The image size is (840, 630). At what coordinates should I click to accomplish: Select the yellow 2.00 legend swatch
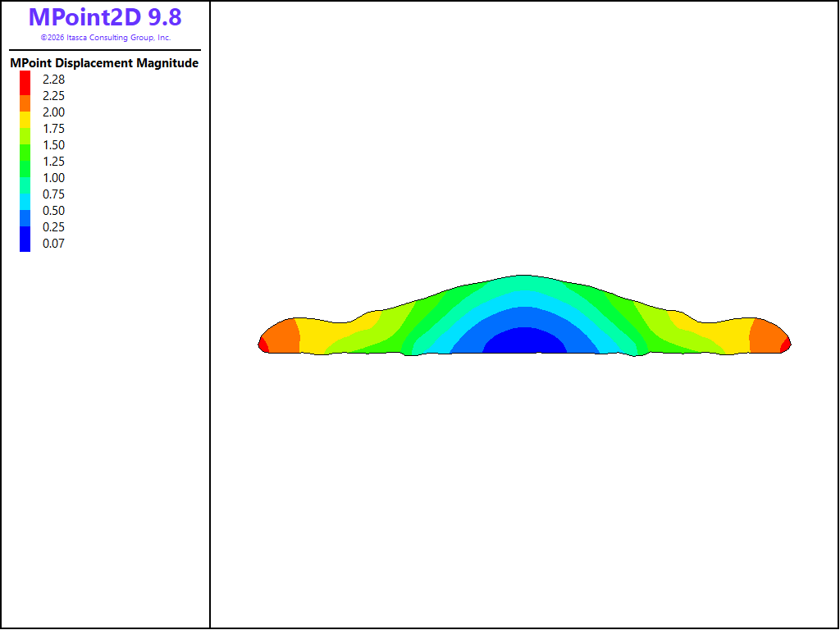(x=25, y=120)
